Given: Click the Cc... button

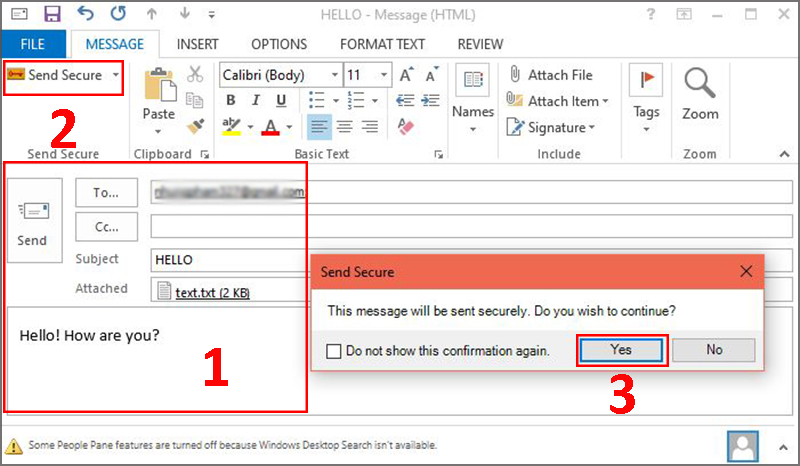Looking at the screenshot, I should tap(106, 227).
